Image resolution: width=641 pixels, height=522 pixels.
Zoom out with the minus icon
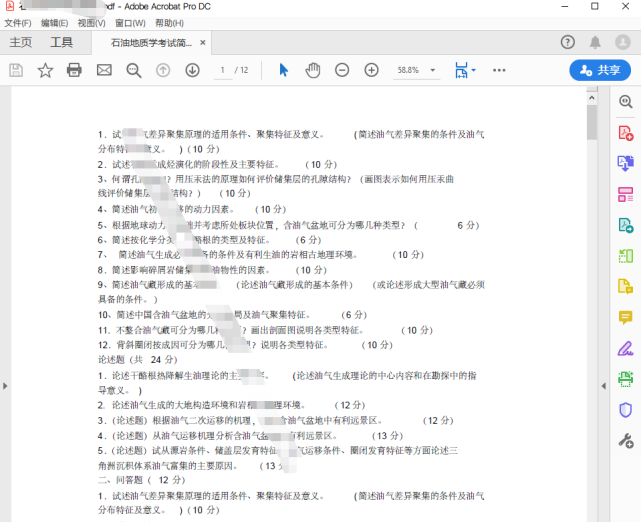[x=342, y=70]
